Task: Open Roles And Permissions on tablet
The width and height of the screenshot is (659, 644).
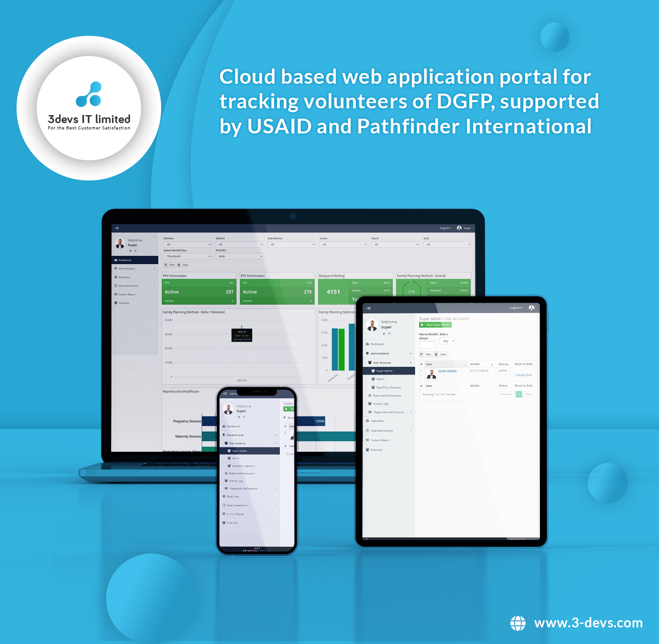Action: [x=389, y=395]
